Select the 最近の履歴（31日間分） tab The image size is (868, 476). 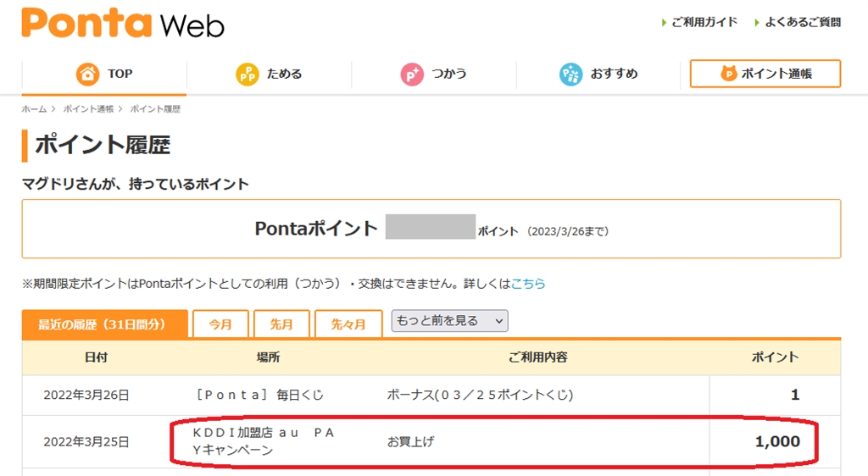(104, 324)
